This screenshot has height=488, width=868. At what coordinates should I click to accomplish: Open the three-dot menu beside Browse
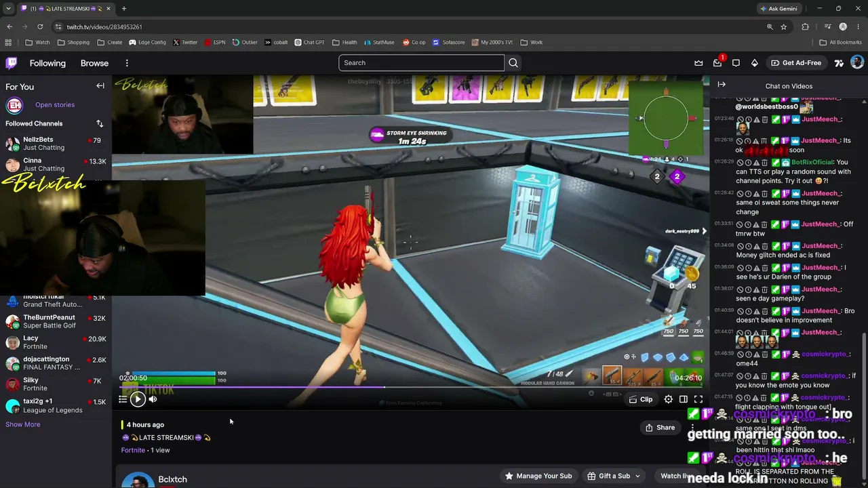(x=127, y=63)
